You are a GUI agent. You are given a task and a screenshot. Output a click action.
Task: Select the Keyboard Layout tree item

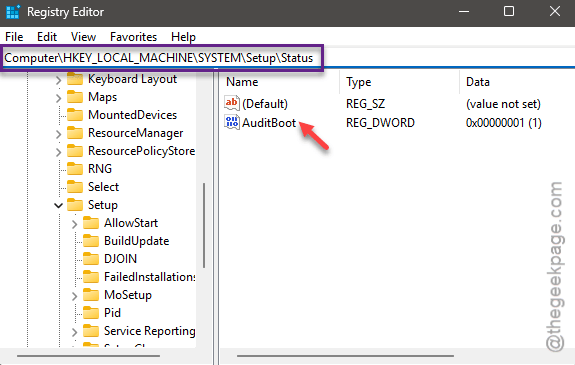[x=132, y=79]
